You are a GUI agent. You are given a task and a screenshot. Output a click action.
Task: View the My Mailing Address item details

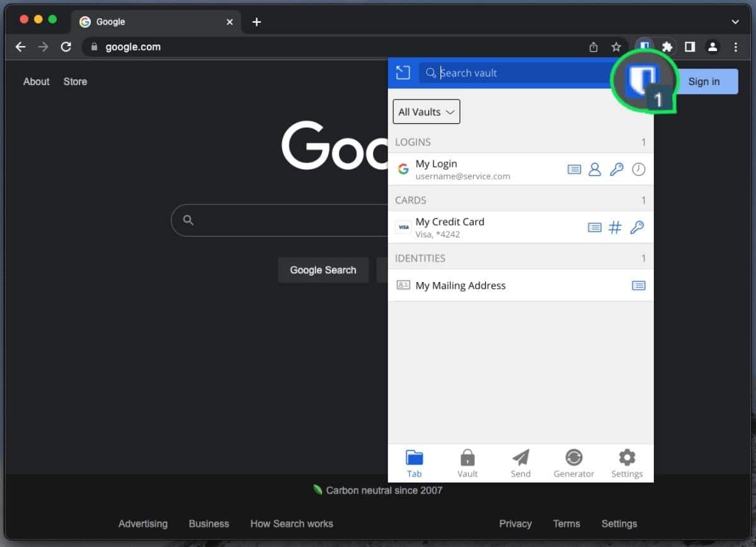coord(638,285)
